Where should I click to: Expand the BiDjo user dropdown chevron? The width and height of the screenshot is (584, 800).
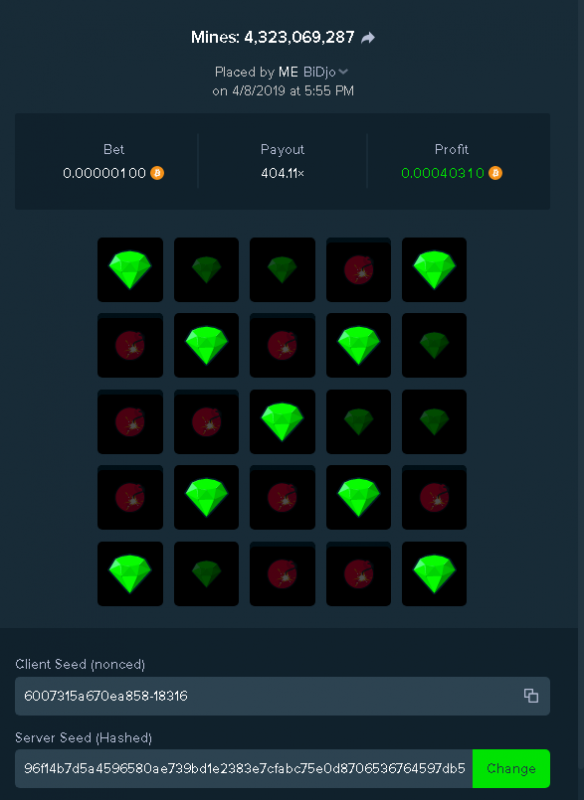pyautogui.click(x=343, y=72)
